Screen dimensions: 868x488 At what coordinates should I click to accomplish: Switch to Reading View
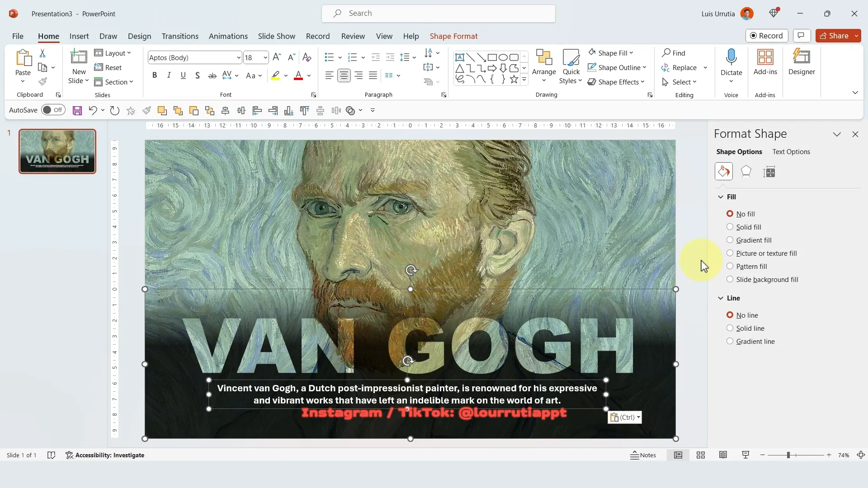(x=723, y=455)
